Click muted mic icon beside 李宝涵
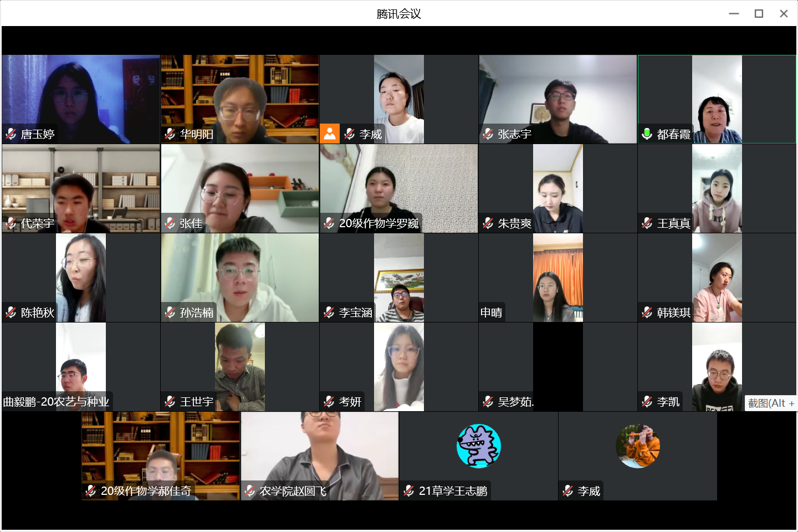 (329, 312)
